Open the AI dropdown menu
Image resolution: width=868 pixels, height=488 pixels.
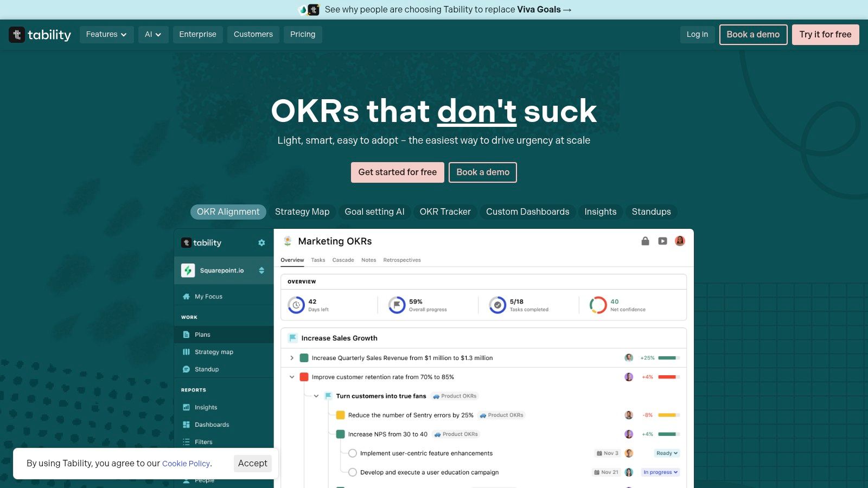point(153,35)
